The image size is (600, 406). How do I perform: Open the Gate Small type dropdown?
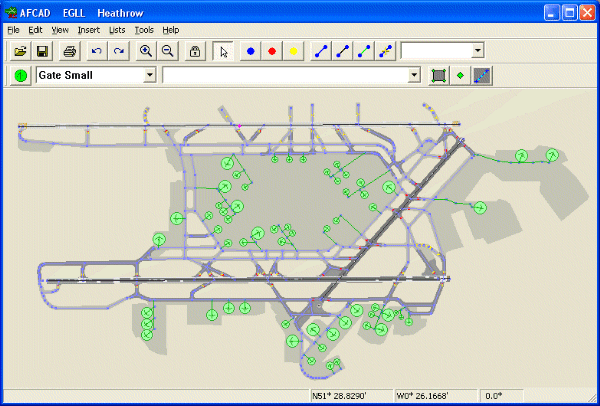[x=150, y=75]
